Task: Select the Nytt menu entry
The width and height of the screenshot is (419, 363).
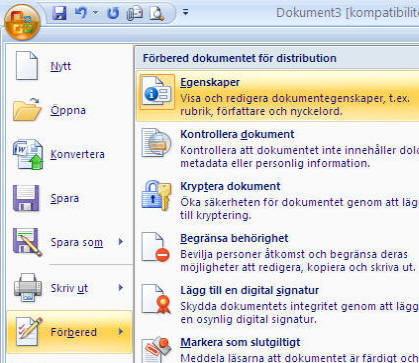Action: tap(61, 66)
